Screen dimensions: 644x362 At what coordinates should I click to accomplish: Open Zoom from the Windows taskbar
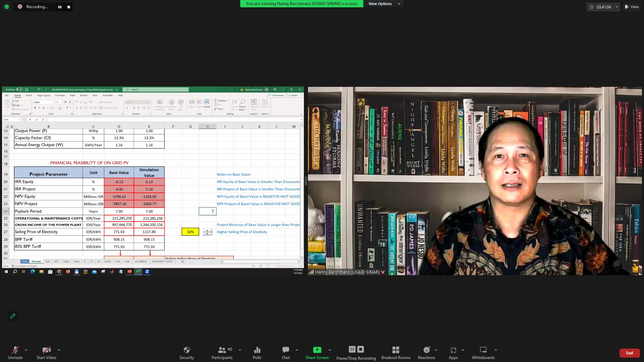[147, 271]
